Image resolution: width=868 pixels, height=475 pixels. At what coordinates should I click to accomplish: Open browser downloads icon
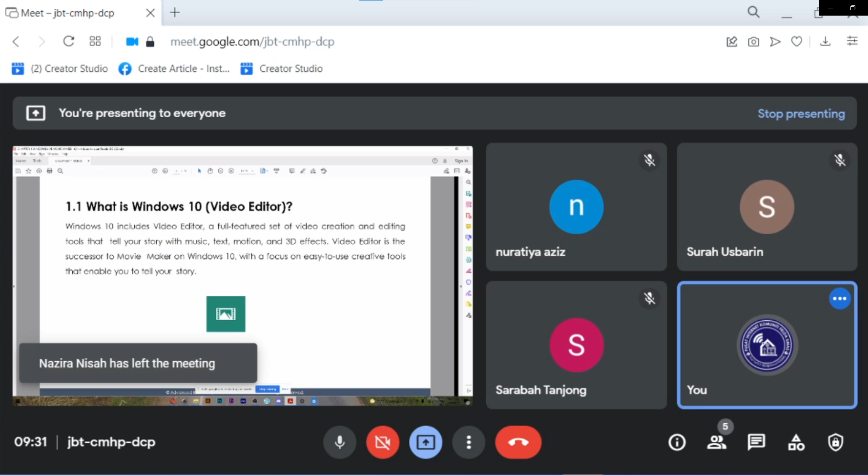[825, 42]
